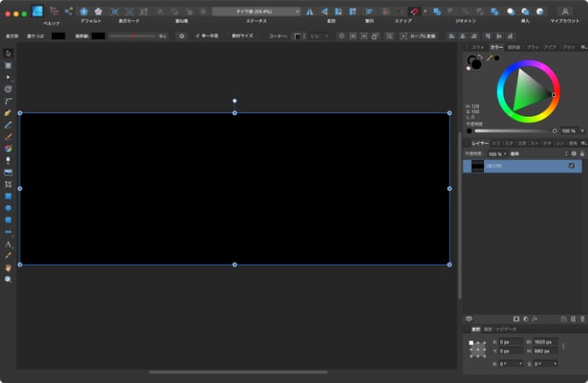Open My Account (マイアカウント)

click(x=564, y=12)
